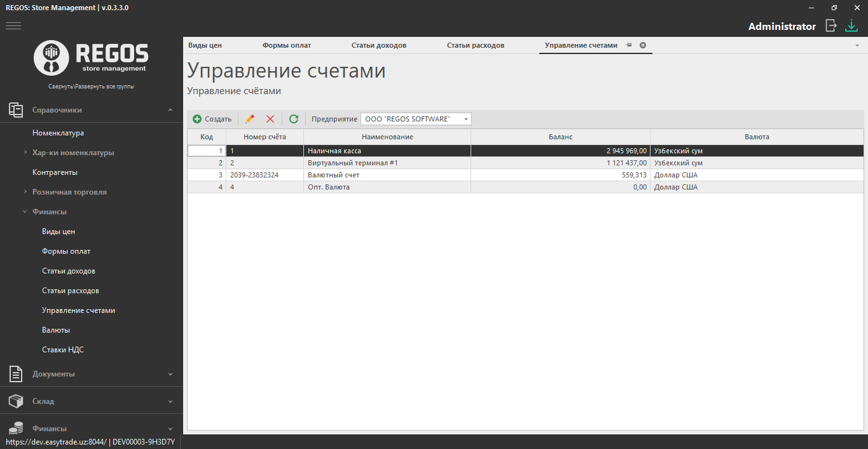Viewport: 868px width, 449px height.
Task: Click the pencil edit icon in toolbar
Action: click(250, 119)
